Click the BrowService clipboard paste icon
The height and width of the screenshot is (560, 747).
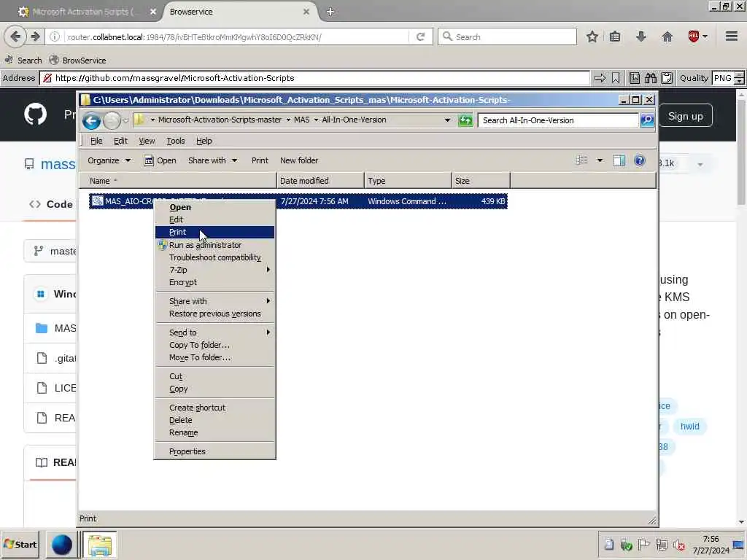[x=667, y=78]
